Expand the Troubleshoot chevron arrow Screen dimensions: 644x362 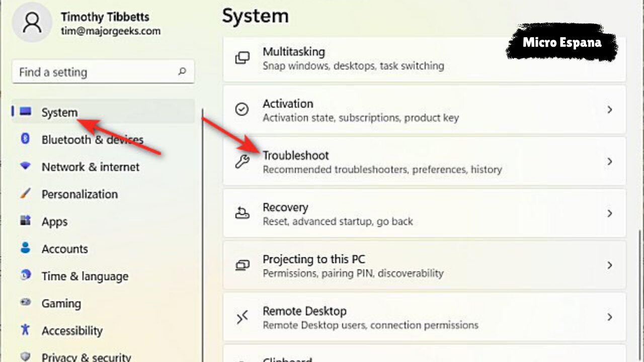click(x=610, y=162)
